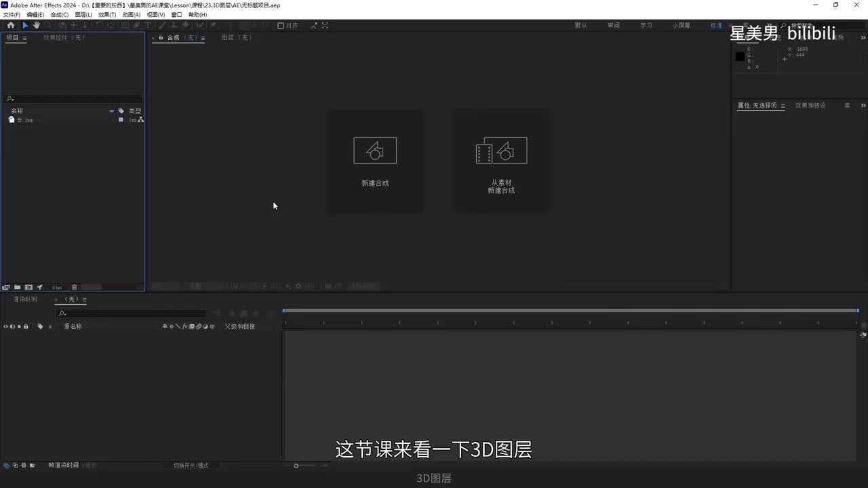868x488 pixels.
Task: Click the timeline search magnifier icon
Action: (x=62, y=313)
